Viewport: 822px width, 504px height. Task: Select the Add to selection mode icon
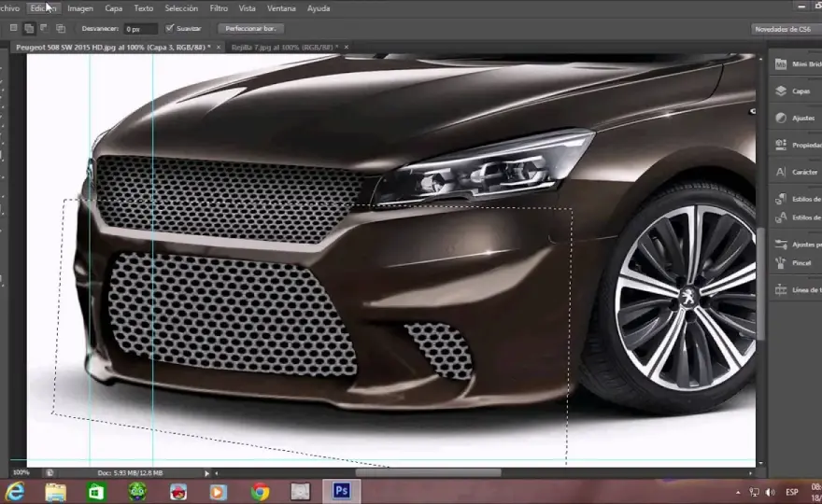click(x=29, y=28)
